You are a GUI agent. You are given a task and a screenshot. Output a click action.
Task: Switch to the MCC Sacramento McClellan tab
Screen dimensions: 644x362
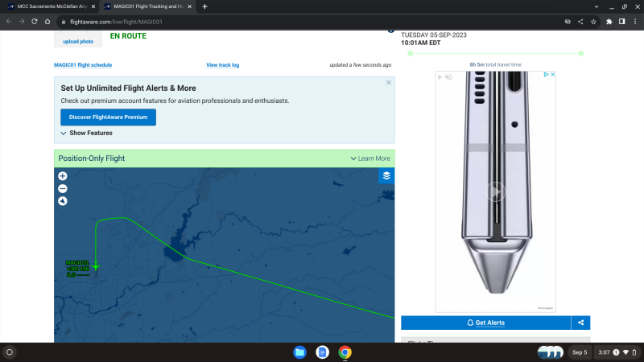click(x=52, y=6)
